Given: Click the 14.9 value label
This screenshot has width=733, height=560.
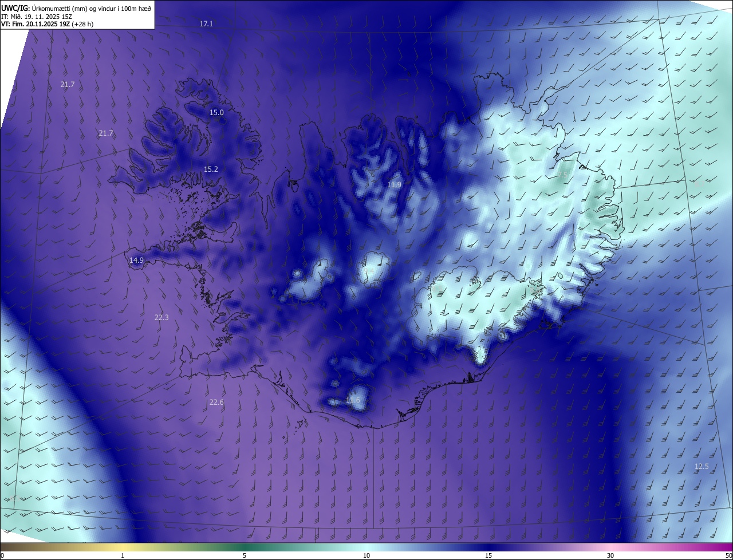Looking at the screenshot, I should click(x=136, y=260).
